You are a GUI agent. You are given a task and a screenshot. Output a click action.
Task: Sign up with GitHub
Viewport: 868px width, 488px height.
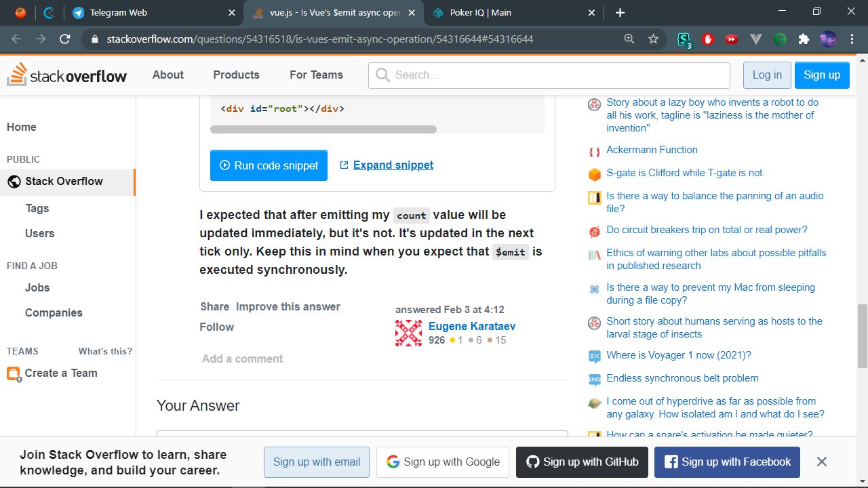(582, 462)
